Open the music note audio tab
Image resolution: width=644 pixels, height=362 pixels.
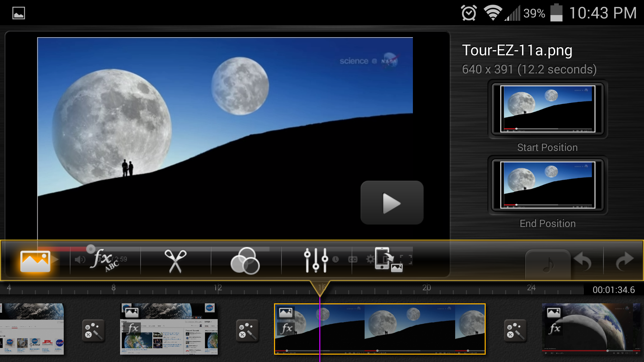(548, 265)
